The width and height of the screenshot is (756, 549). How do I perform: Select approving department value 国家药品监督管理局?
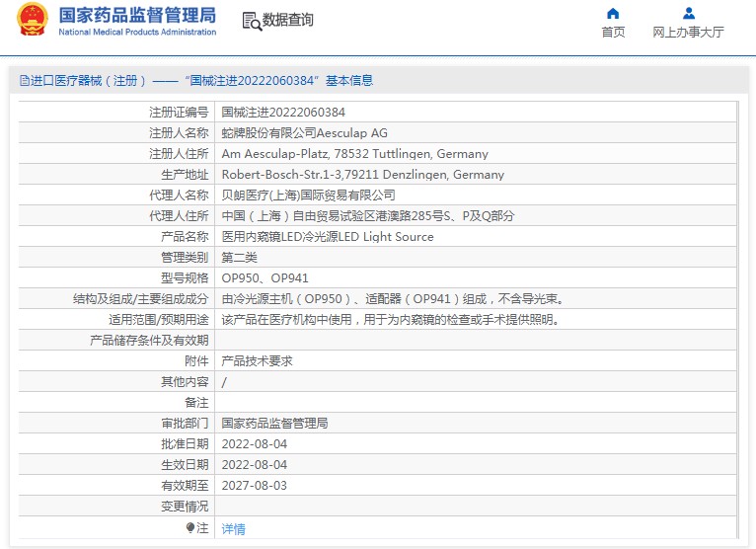[x=274, y=423]
